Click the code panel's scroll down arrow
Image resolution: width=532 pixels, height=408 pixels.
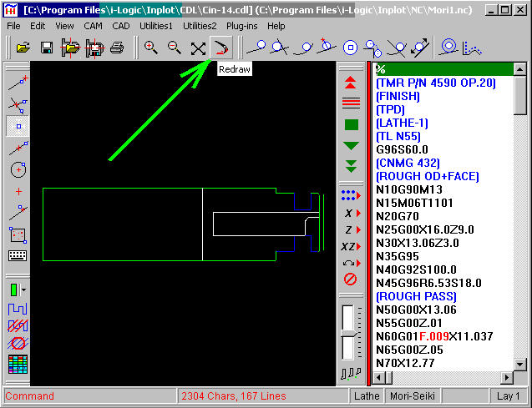[x=520, y=363]
